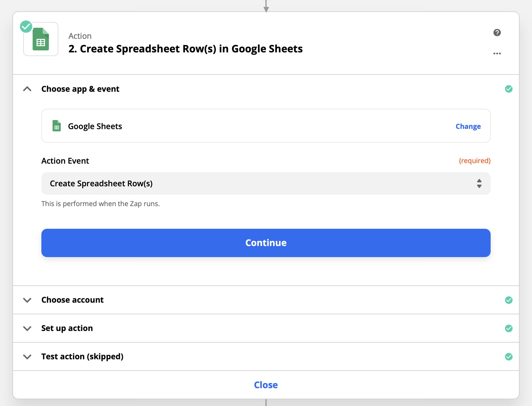Expand the Choose account section chevron

click(x=27, y=300)
